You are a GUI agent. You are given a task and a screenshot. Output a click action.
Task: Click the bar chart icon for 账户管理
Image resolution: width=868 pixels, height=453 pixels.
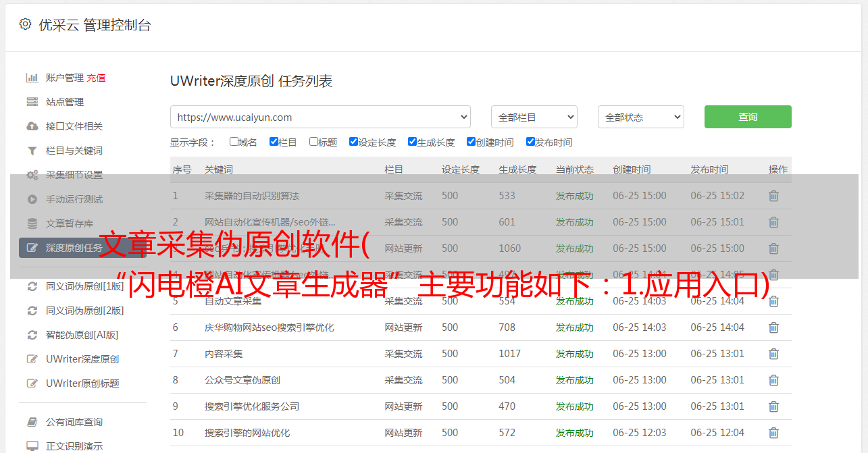point(32,78)
